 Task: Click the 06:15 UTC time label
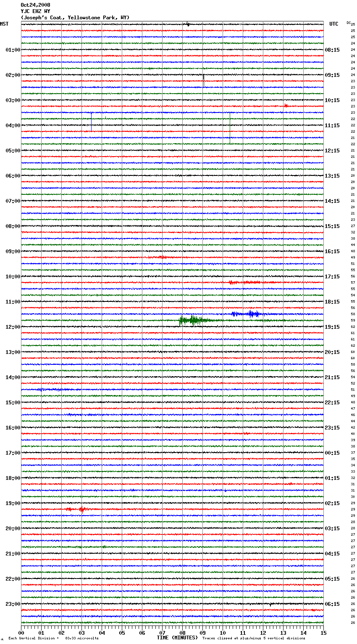click(332, 604)
